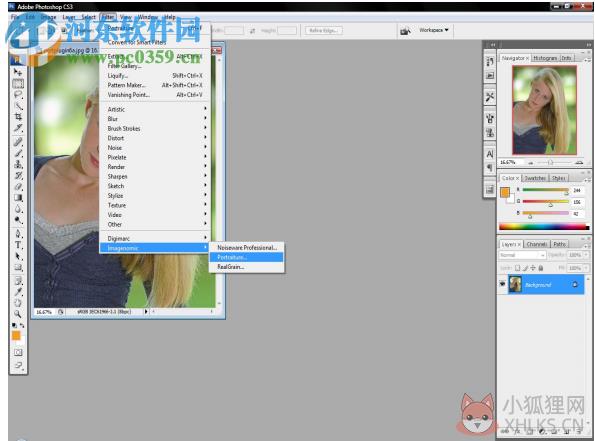Select the Brush tool
The image size is (595, 441).
[x=18, y=153]
